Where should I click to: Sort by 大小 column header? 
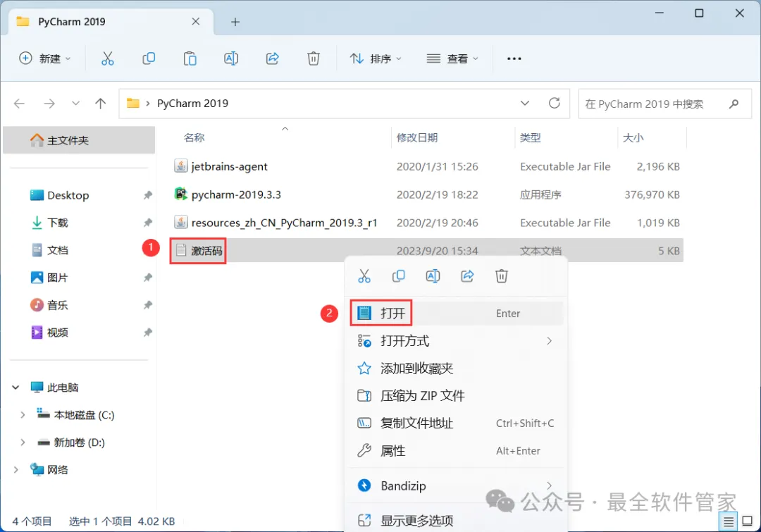tap(633, 138)
